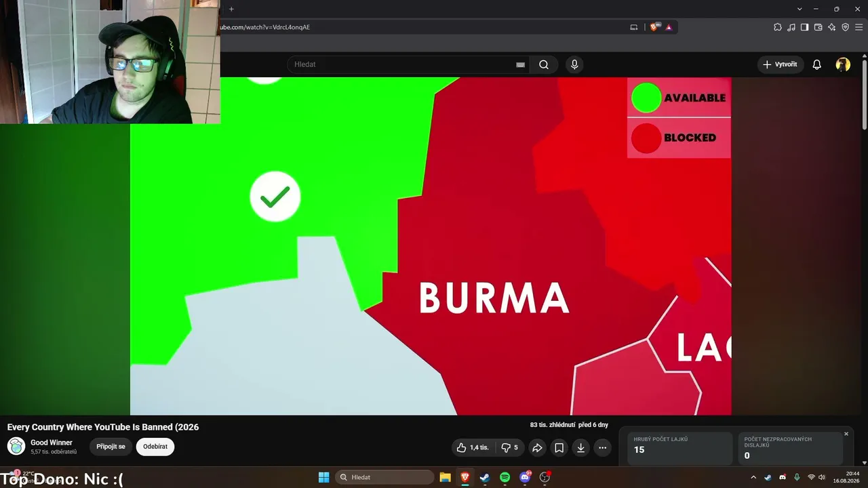
Task: Click the video player showing BURMA
Action: tap(431, 246)
